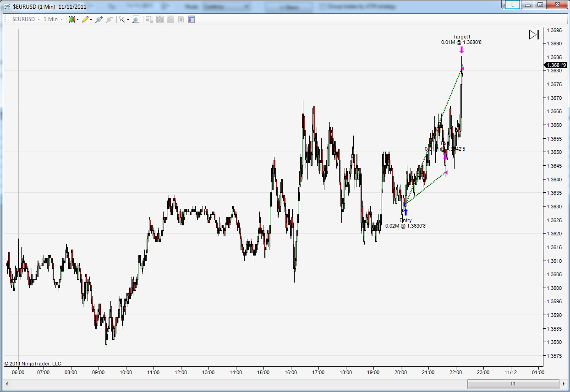This screenshot has height=392, width=570.
Task: Click the magenta exit arrow near 1.3642'5
Action: [x=445, y=157]
